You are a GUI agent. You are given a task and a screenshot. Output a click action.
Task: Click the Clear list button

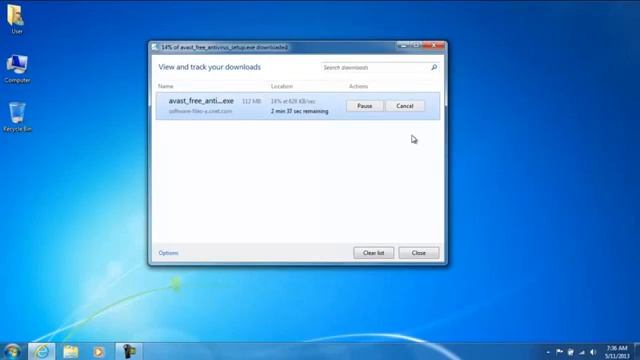373,253
